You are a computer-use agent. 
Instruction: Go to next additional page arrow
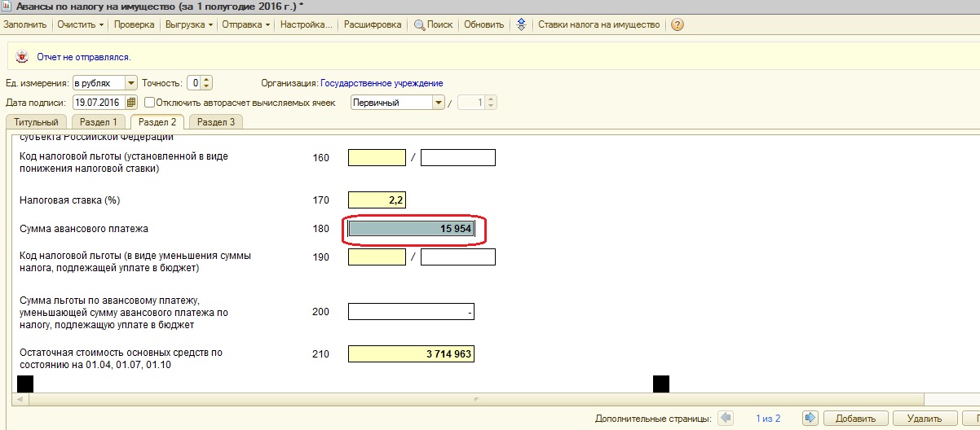[x=810, y=418]
